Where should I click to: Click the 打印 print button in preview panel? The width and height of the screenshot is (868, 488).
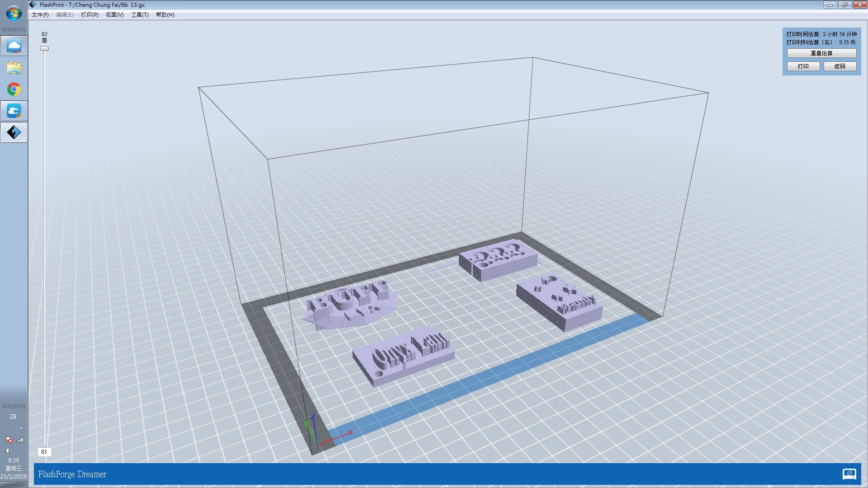[803, 66]
